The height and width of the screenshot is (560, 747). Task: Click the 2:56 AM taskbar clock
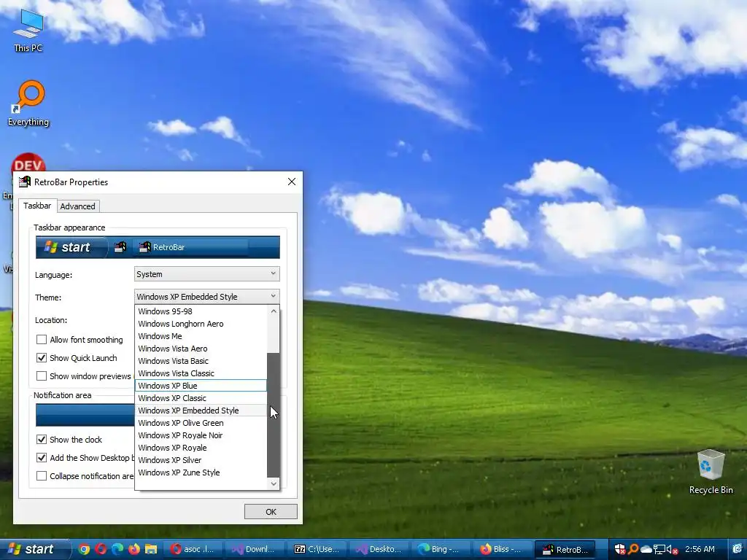pyautogui.click(x=700, y=549)
